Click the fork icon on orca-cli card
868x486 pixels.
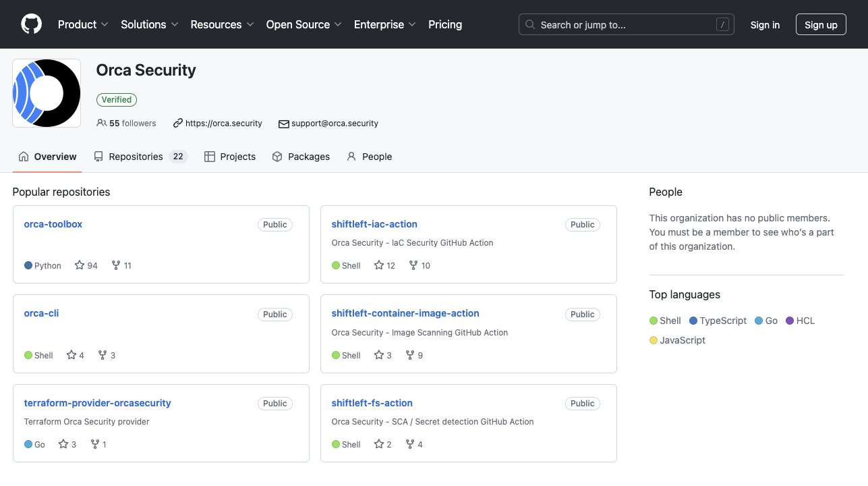pyautogui.click(x=103, y=355)
